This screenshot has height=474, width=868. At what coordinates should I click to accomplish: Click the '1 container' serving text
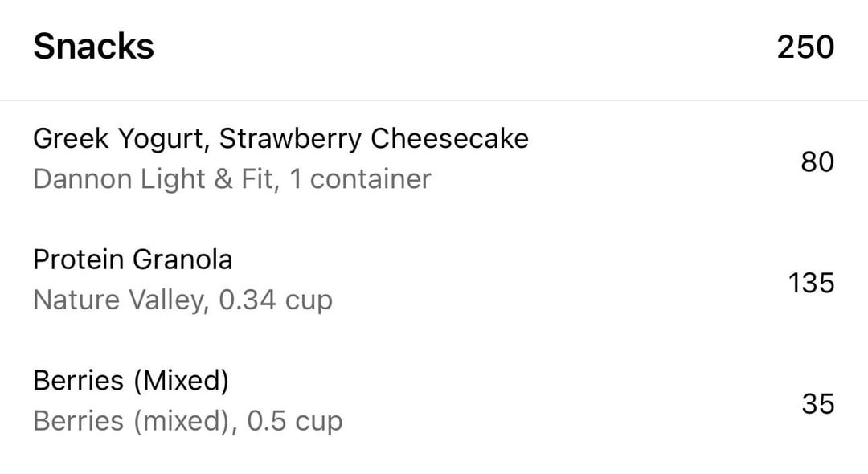tap(360, 179)
